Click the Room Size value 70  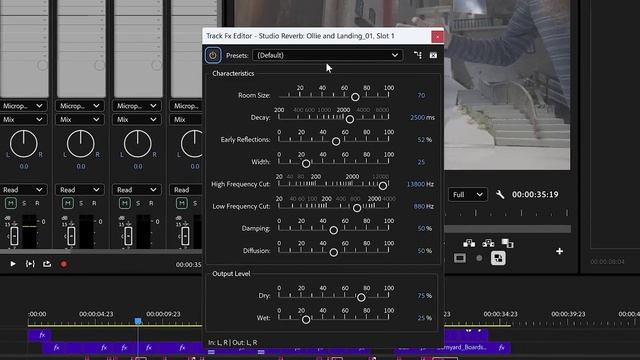click(421, 95)
